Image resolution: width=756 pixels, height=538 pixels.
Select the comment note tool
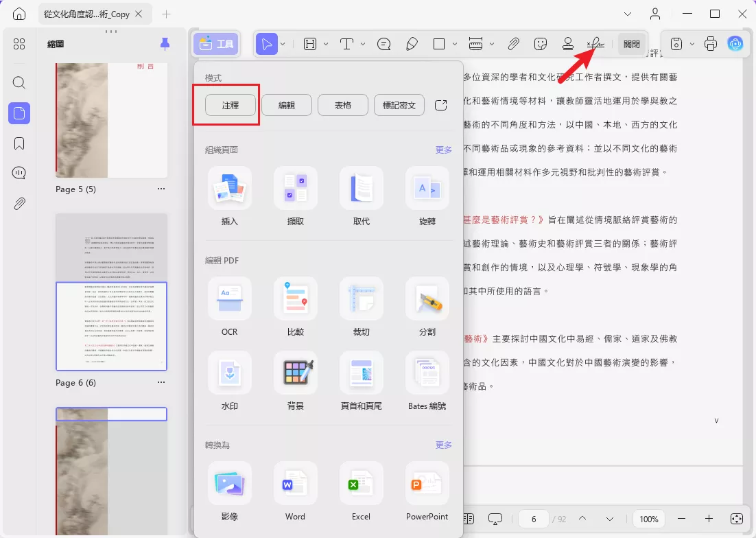tap(383, 45)
